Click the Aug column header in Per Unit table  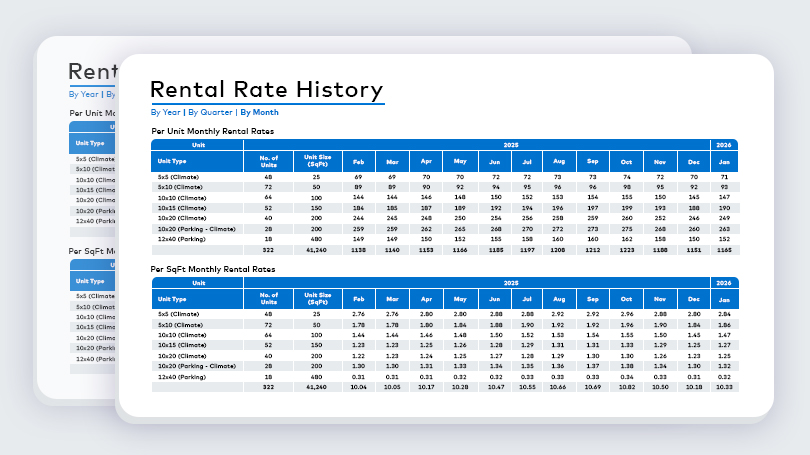tap(559, 162)
